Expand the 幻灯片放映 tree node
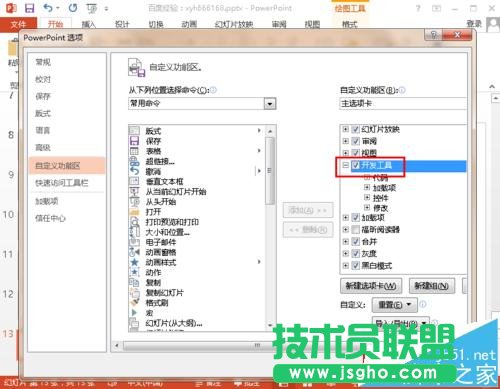The width and height of the screenshot is (500, 389). click(346, 129)
